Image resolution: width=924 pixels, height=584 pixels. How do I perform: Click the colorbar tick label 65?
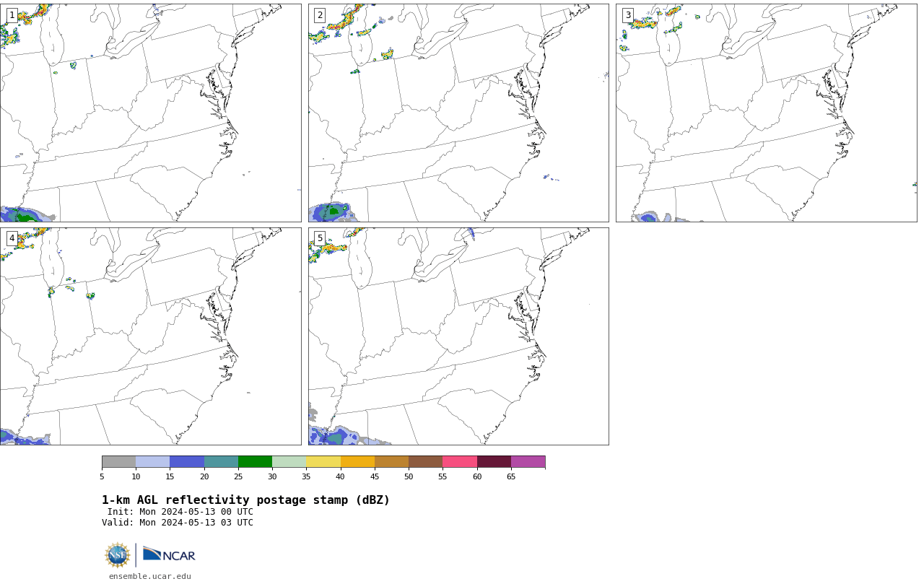click(511, 476)
